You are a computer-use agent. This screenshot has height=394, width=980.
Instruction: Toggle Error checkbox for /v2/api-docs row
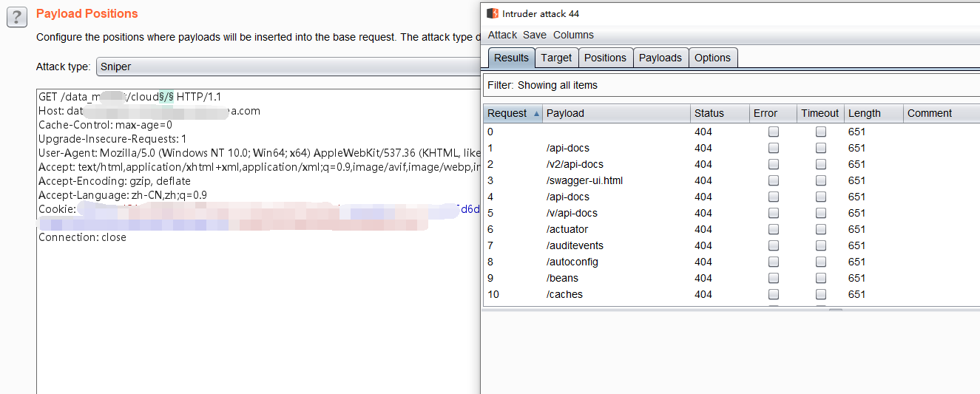774,164
